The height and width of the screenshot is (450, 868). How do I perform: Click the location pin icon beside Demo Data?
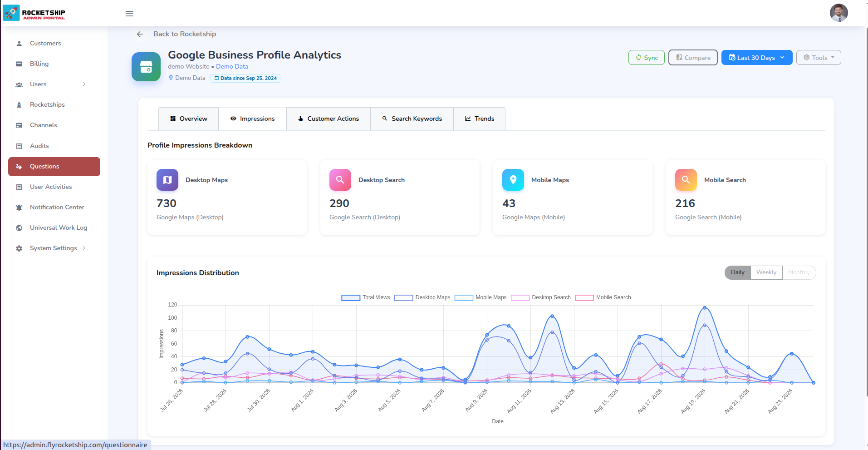[171, 78]
